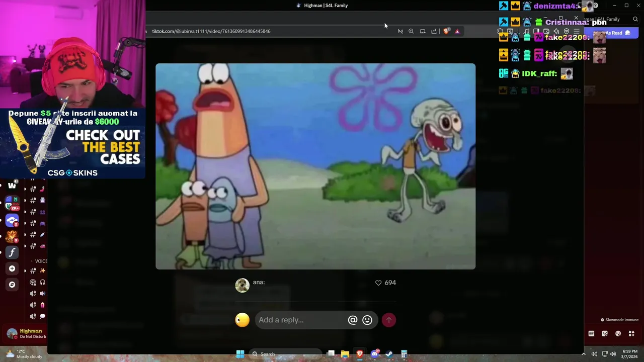Open Windows Start menu

240,354
